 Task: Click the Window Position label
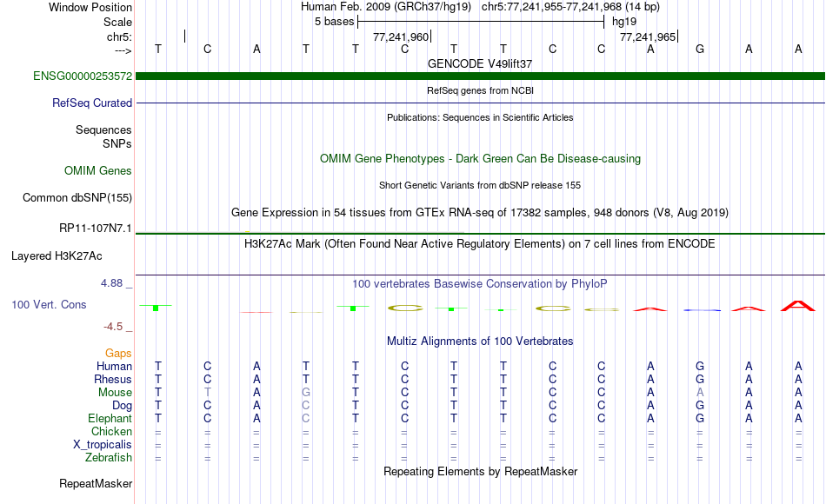click(90, 7)
